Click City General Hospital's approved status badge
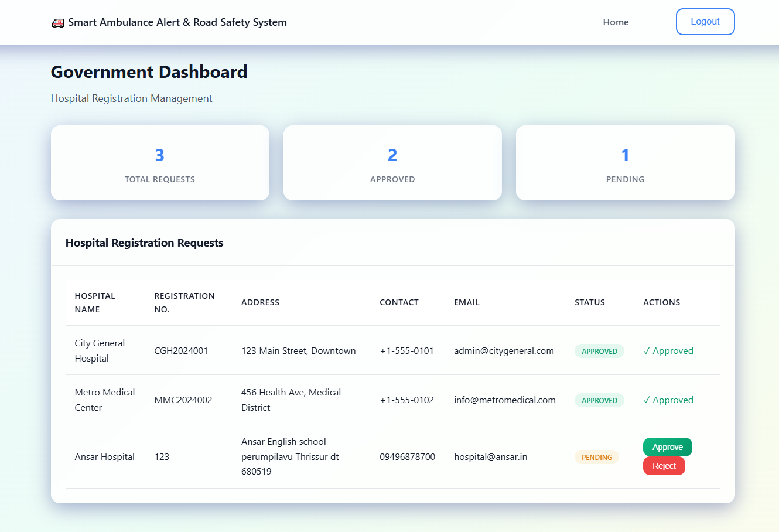 [x=599, y=351]
